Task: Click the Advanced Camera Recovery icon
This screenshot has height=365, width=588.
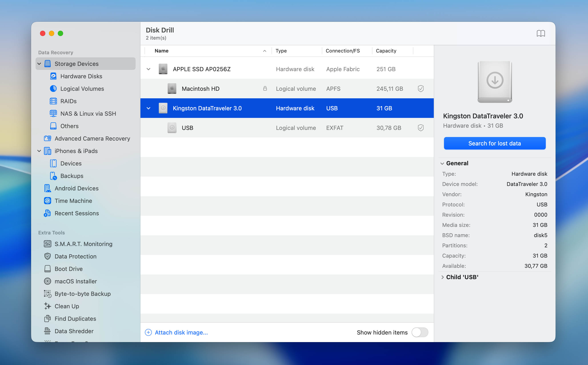Action: click(47, 138)
